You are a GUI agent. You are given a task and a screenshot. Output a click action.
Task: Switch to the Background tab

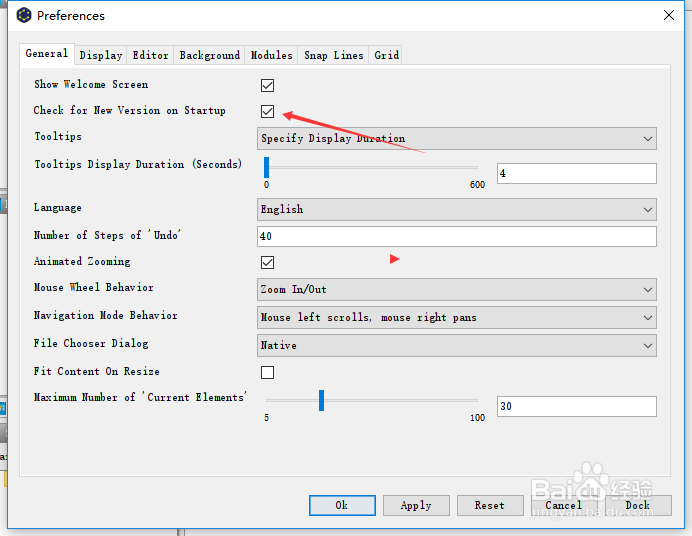(209, 56)
